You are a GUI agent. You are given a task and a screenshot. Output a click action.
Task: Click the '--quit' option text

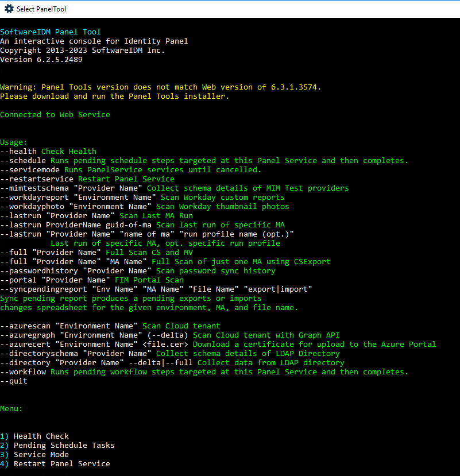(x=14, y=381)
